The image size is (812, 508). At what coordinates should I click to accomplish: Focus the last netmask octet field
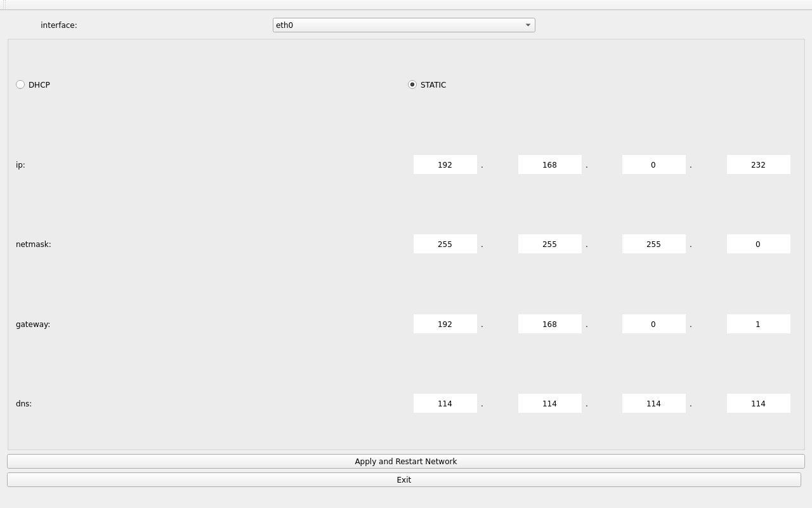(x=758, y=244)
